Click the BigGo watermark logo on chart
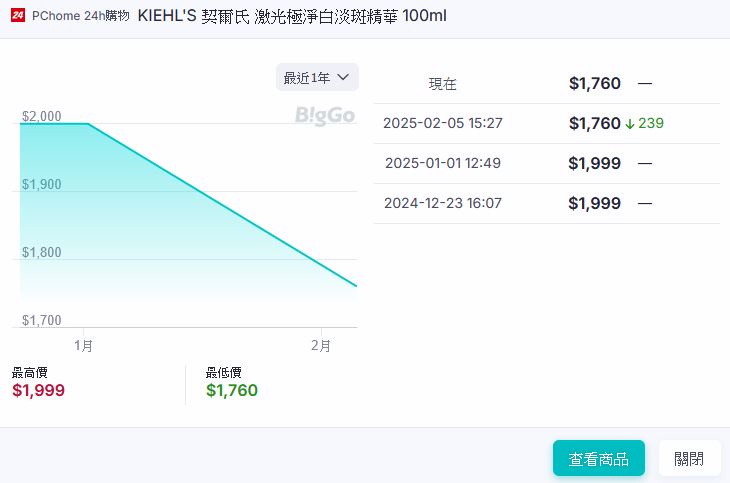The width and height of the screenshot is (730, 483). (325, 116)
